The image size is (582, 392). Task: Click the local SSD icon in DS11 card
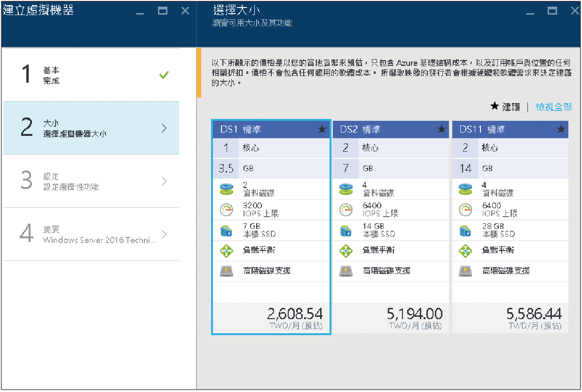[465, 230]
